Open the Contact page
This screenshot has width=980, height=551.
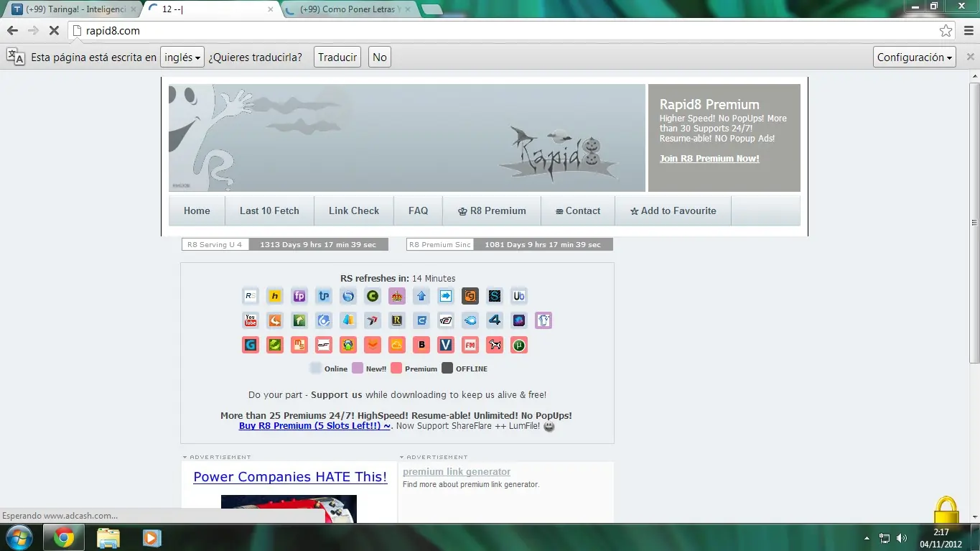coord(578,210)
